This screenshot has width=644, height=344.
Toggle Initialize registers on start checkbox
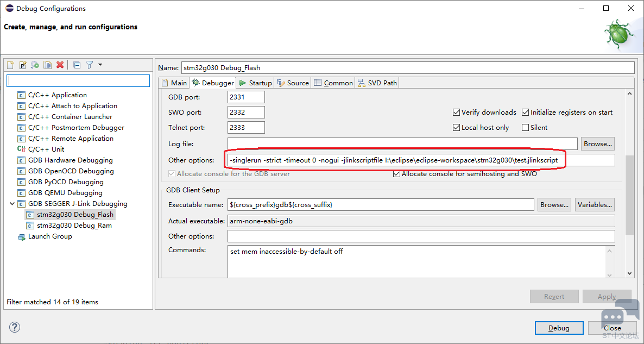(x=525, y=112)
